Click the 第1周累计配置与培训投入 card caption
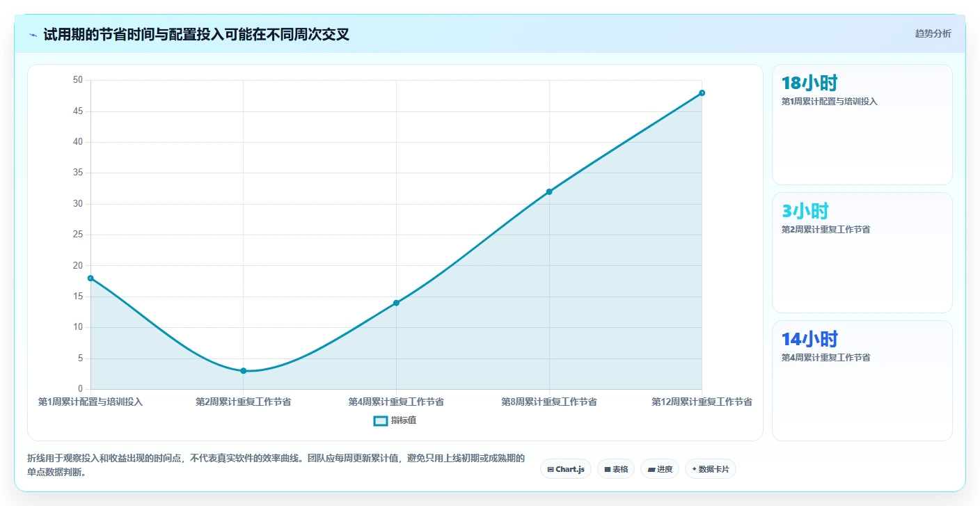This screenshot has height=506, width=980. (830, 102)
